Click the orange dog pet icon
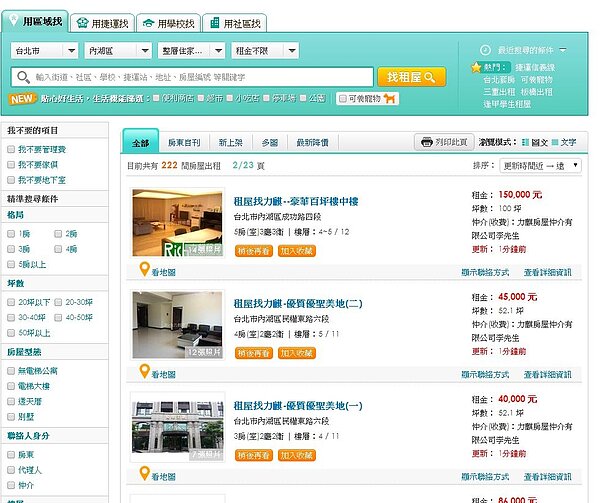600x503 pixels. click(390, 99)
